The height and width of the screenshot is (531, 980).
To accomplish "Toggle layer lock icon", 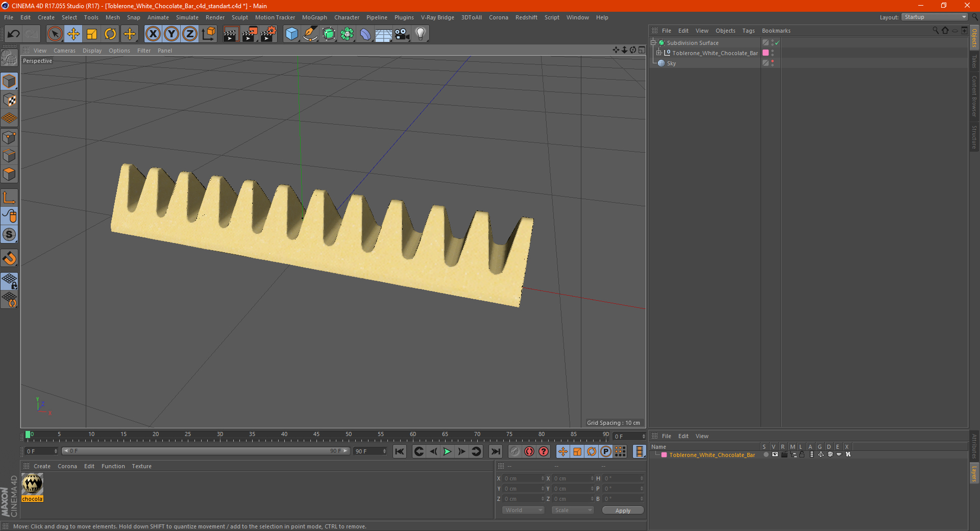I will (x=802, y=454).
